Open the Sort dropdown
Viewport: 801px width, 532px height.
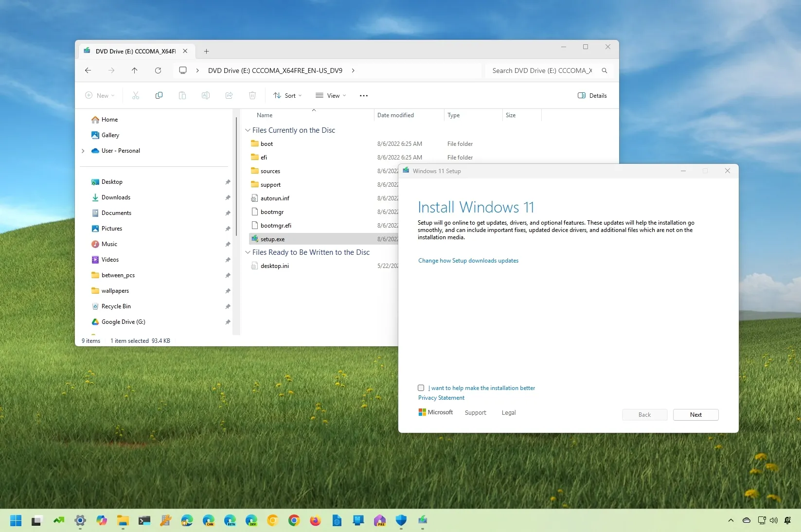[287, 95]
